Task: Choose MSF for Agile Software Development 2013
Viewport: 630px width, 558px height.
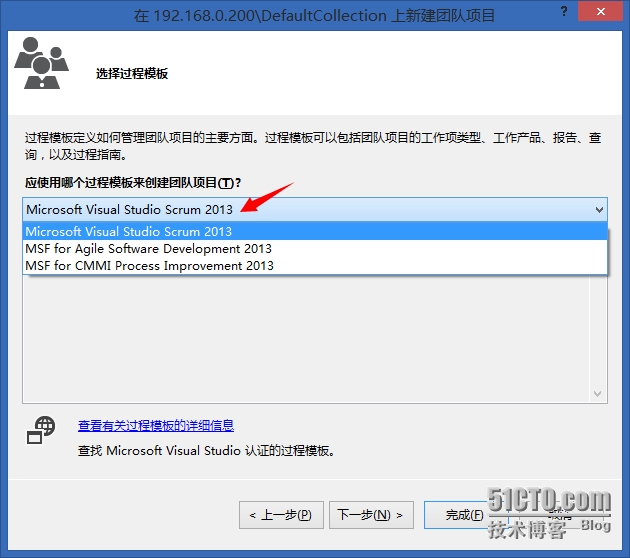Action: click(x=315, y=249)
